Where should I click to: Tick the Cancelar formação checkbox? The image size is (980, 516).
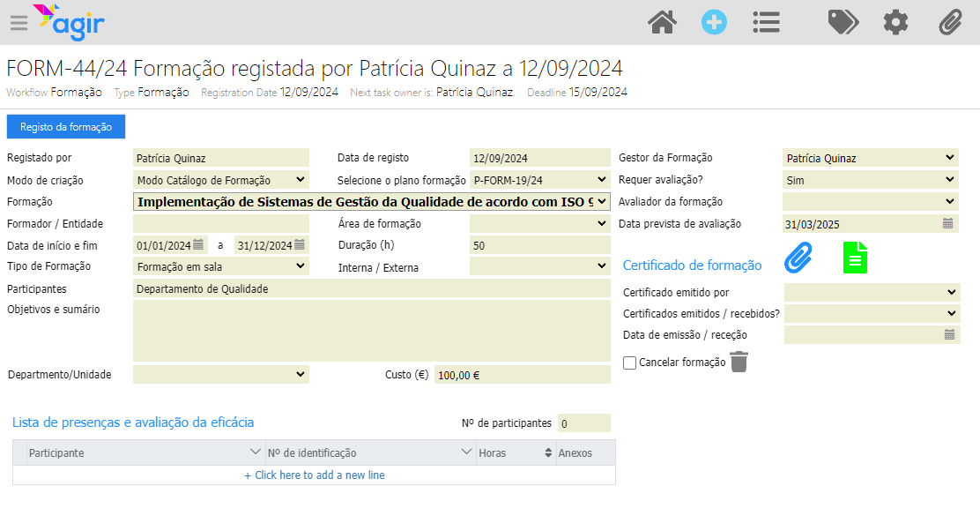click(629, 363)
